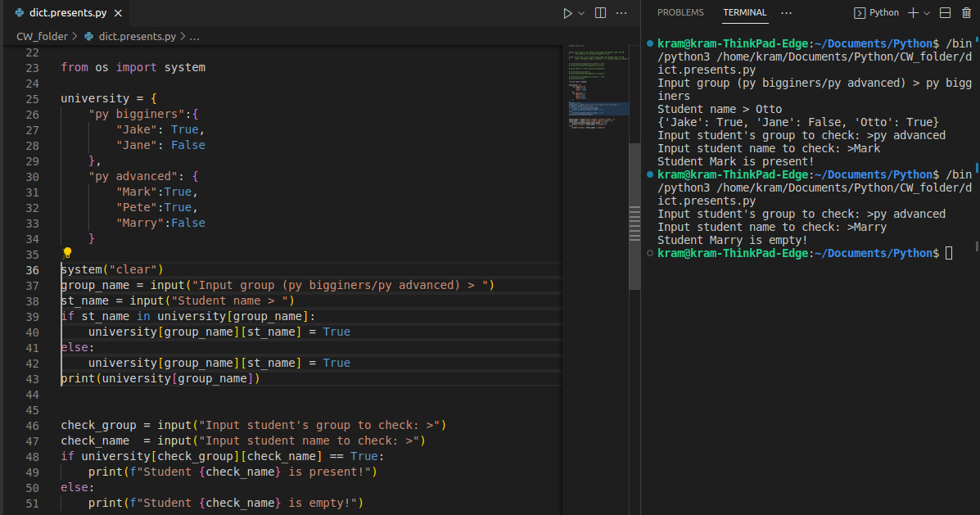Image resolution: width=980 pixels, height=515 pixels.
Task: Kill the terminal with the trash icon
Action: coord(966,12)
